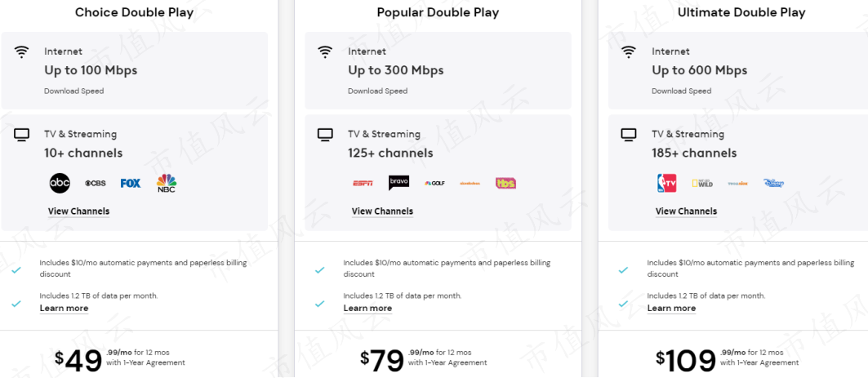Click the Bravo channel logo
This screenshot has height=378, width=868.
(x=398, y=183)
